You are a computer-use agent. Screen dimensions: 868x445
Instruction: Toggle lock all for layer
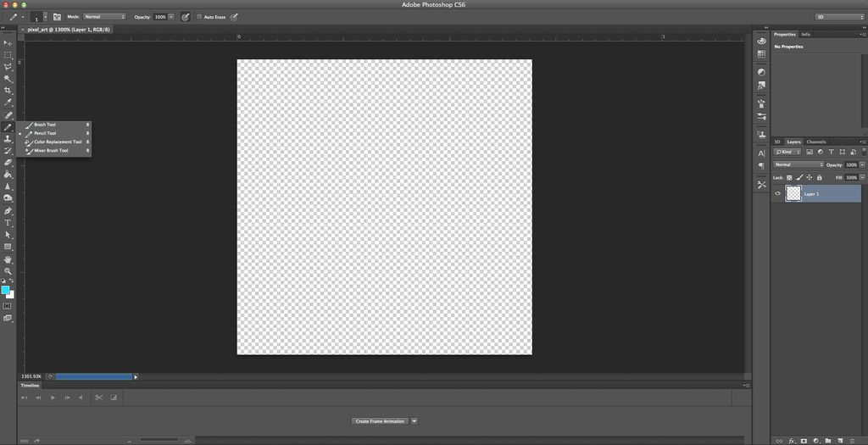tap(820, 178)
